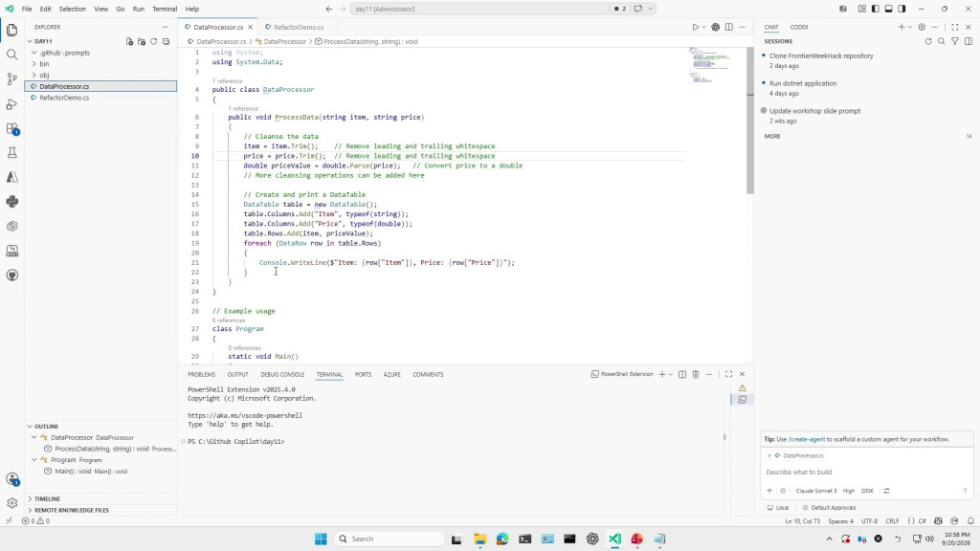This screenshot has height=551, width=980.
Task: Open the Run and Debug view
Action: [11, 103]
